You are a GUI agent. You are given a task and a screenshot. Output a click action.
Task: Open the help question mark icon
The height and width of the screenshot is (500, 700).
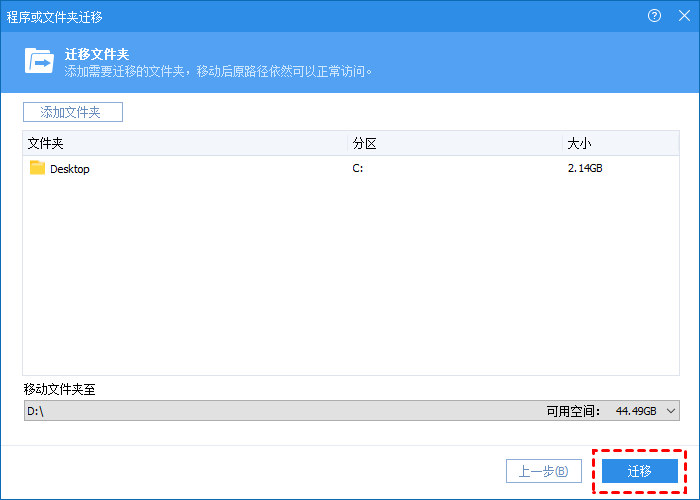[654, 16]
